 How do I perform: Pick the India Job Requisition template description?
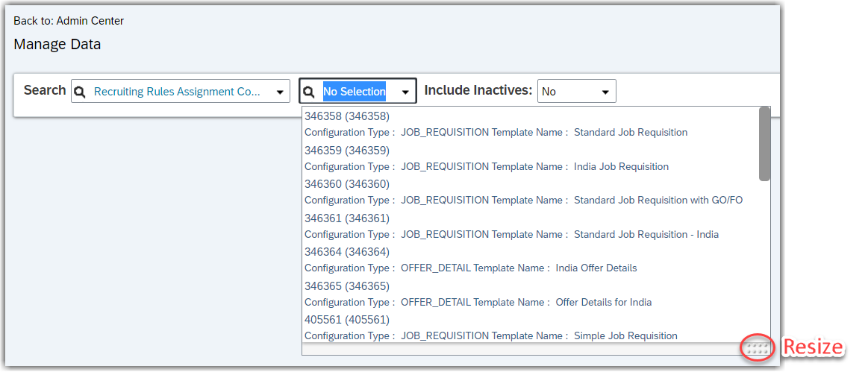tap(487, 166)
